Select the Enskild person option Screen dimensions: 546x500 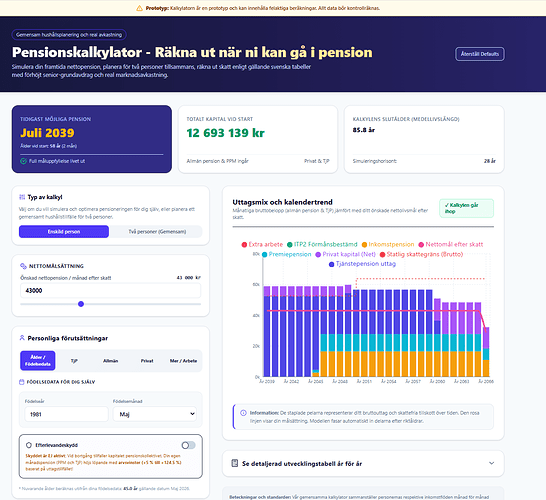[x=64, y=232]
